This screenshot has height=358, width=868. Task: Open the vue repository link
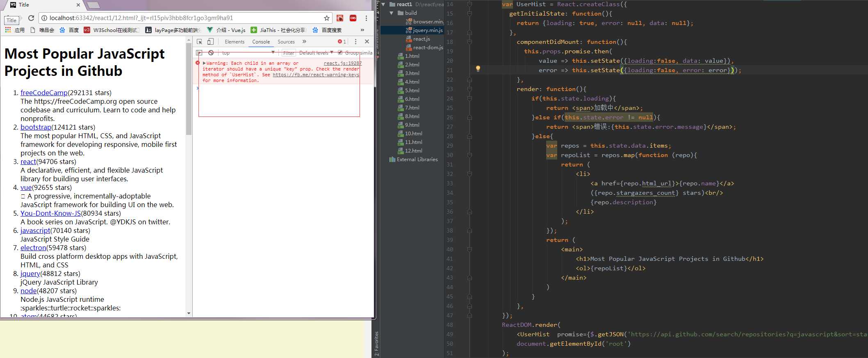click(x=26, y=187)
